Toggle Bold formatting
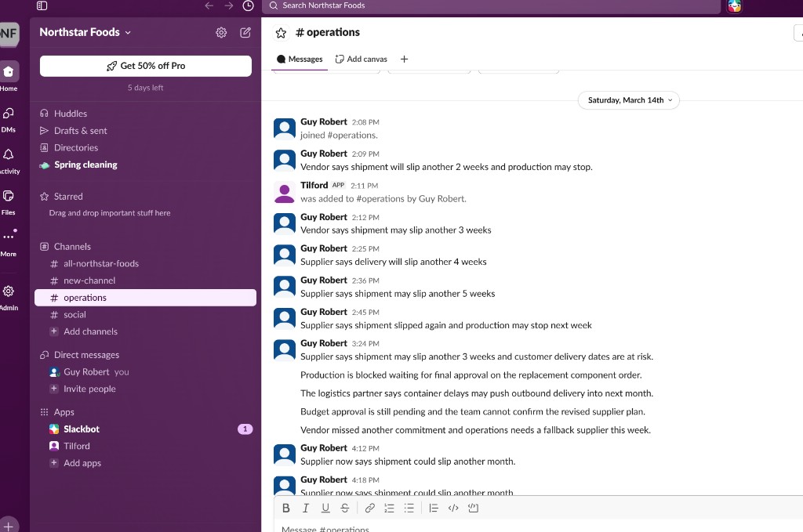The width and height of the screenshot is (803, 532). coord(286,508)
